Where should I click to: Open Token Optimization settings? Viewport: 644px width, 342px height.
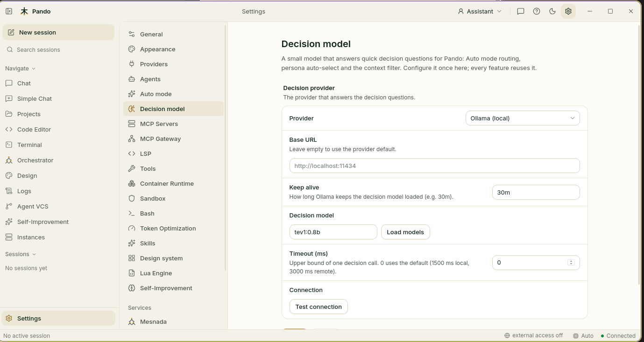173,228
